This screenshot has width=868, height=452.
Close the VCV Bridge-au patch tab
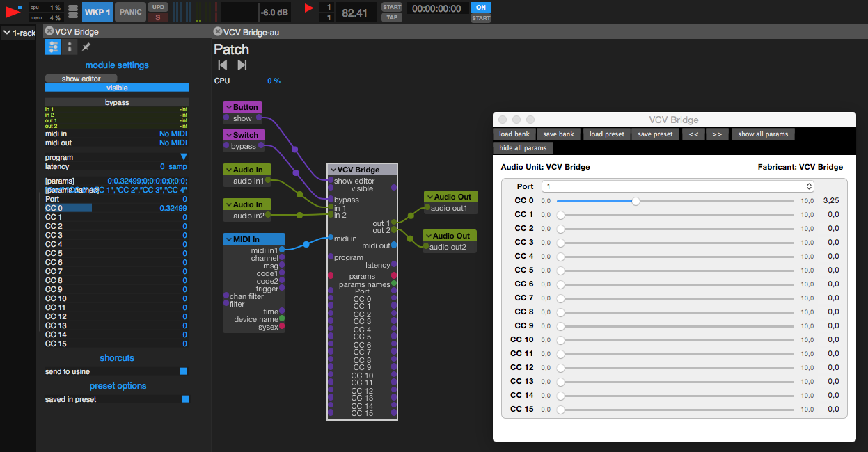[218, 31]
